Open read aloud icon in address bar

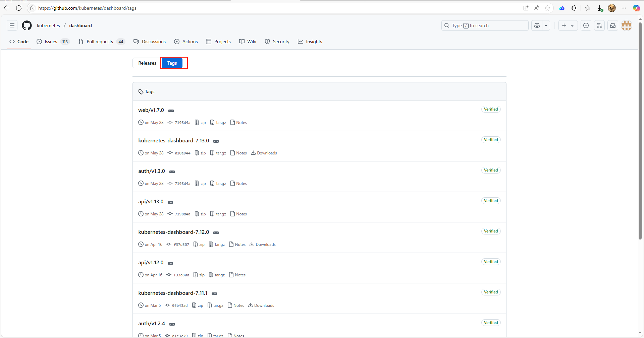(x=537, y=8)
